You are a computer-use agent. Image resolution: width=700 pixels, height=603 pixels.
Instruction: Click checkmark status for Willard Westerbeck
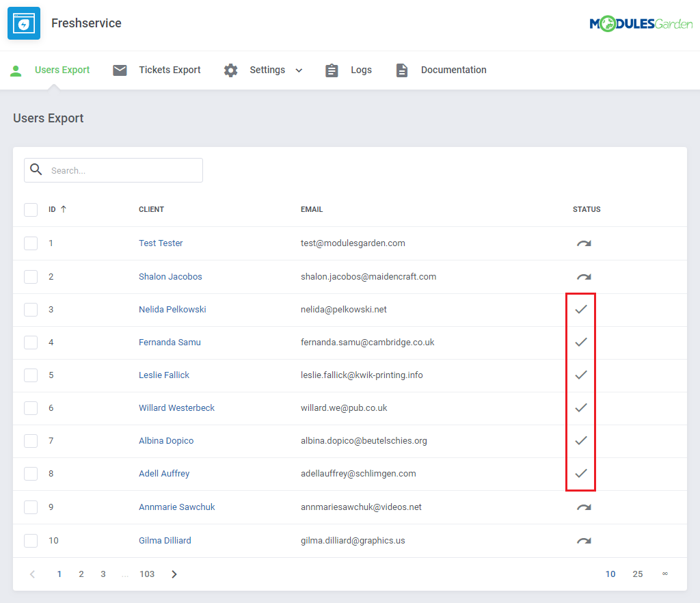tap(581, 408)
